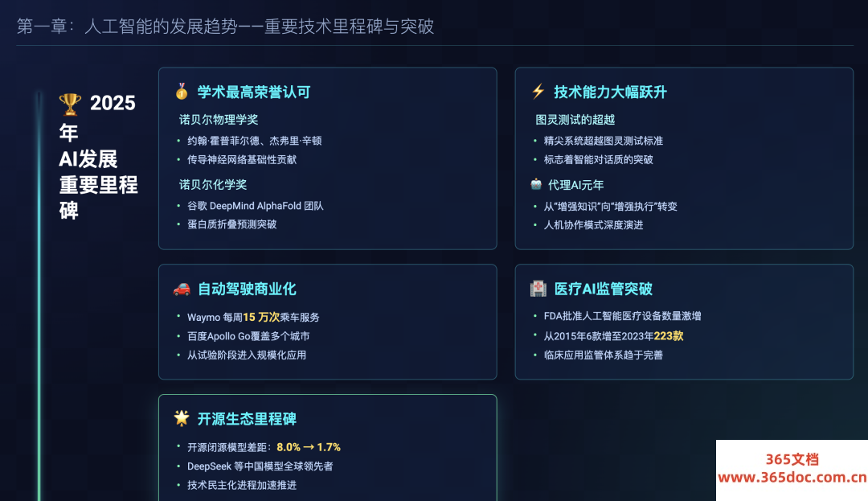The height and width of the screenshot is (501, 868).
Task: Select the 技术能力大幅跃升 heading
Action: pos(610,92)
